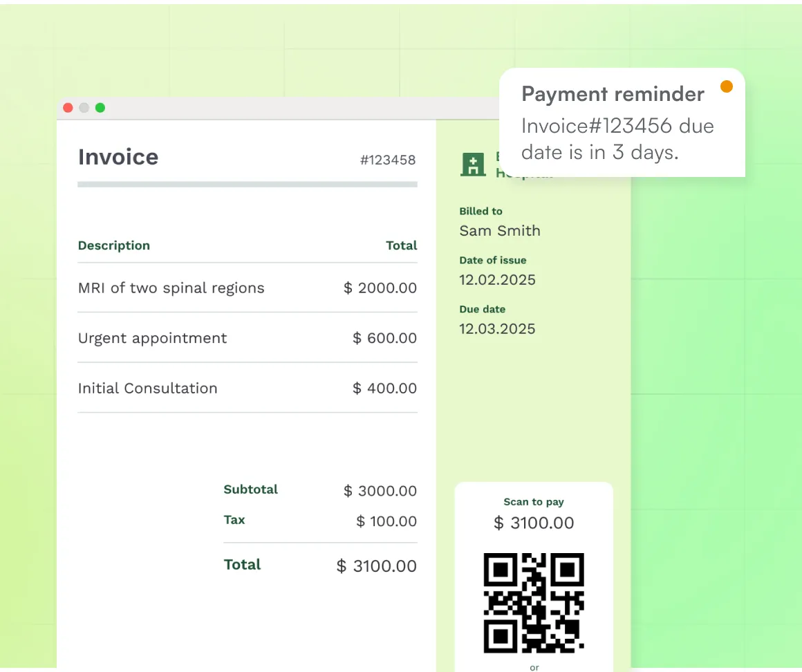802x672 pixels.
Task: Click the Sam Smith billed-to name
Action: click(499, 231)
